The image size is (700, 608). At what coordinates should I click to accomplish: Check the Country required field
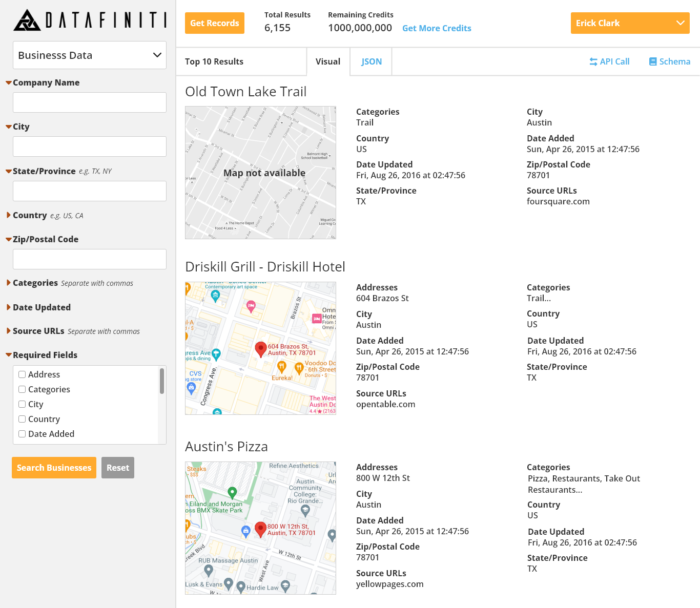[x=22, y=419]
